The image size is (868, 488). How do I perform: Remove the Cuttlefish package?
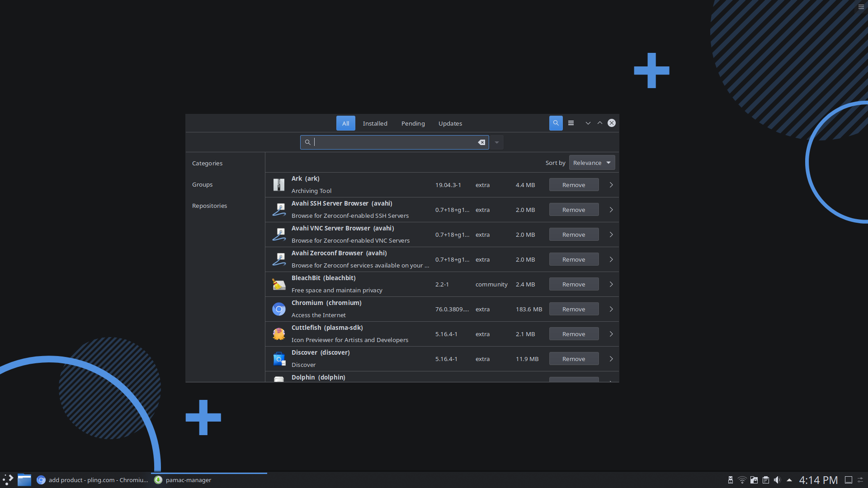[x=574, y=334]
